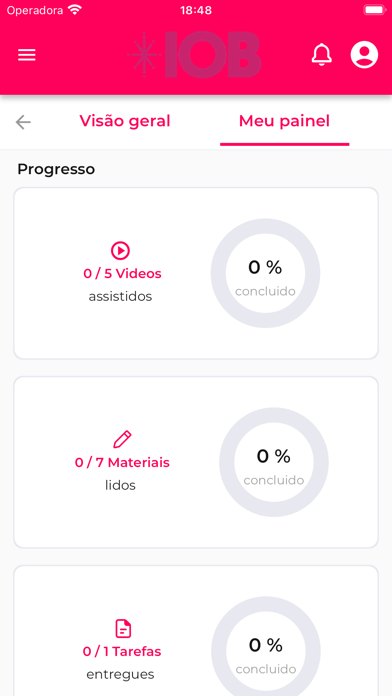Select the Meu painel tab

click(x=285, y=121)
